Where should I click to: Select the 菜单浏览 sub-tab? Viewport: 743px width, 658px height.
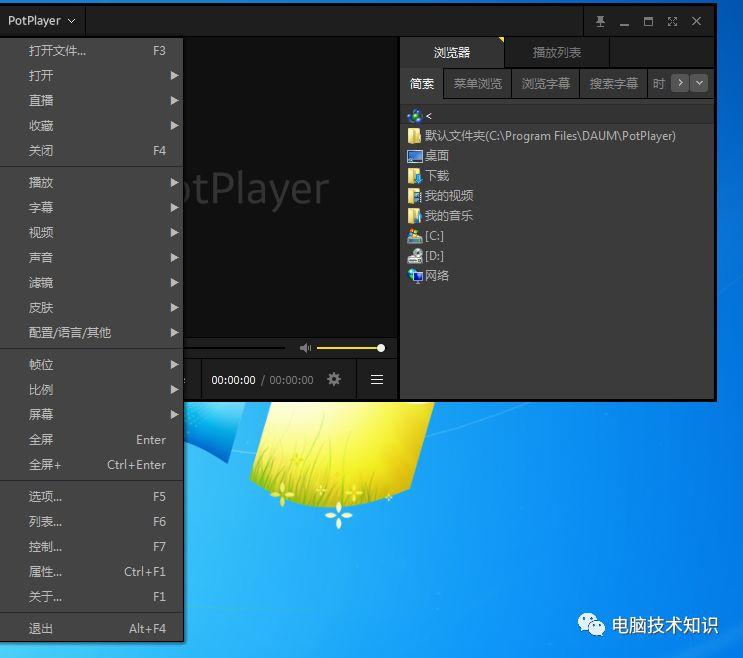[478, 84]
